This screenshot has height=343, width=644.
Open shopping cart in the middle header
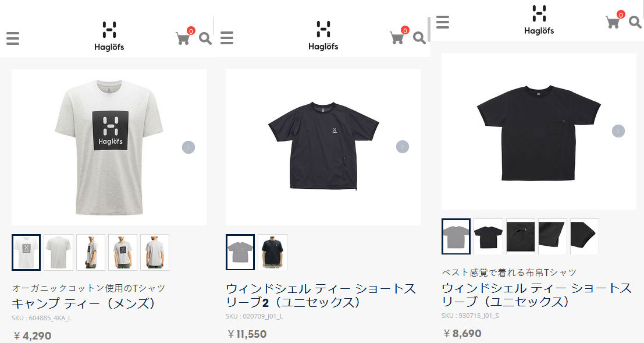(397, 38)
